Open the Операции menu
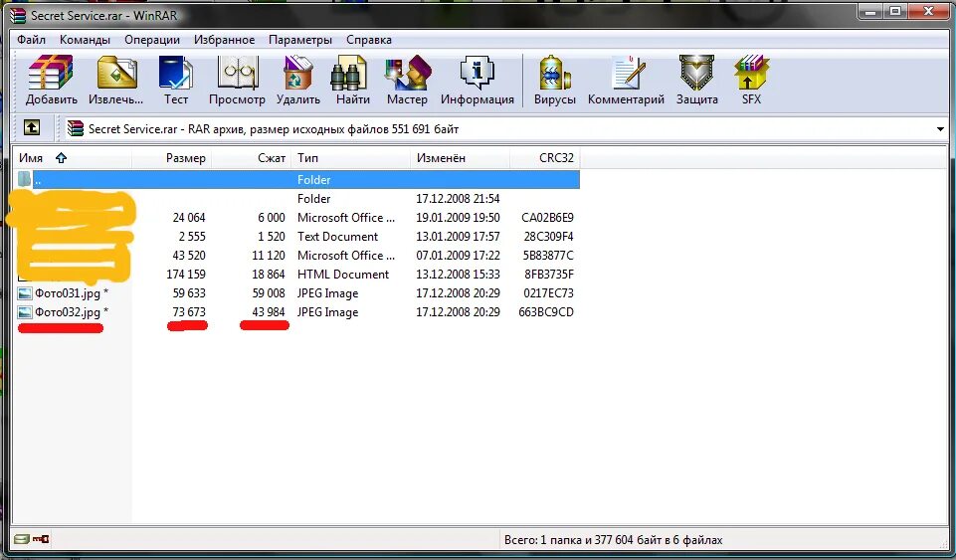 coord(152,40)
